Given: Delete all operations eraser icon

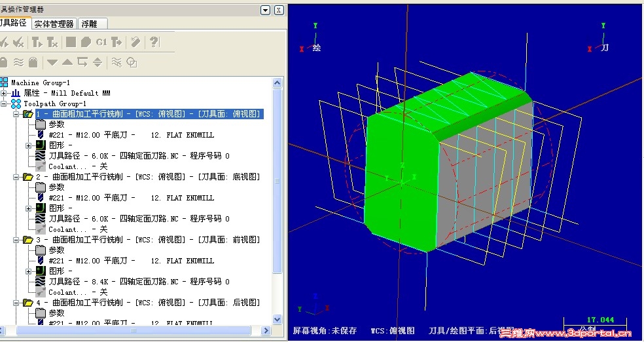Looking at the screenshot, I should (x=135, y=42).
